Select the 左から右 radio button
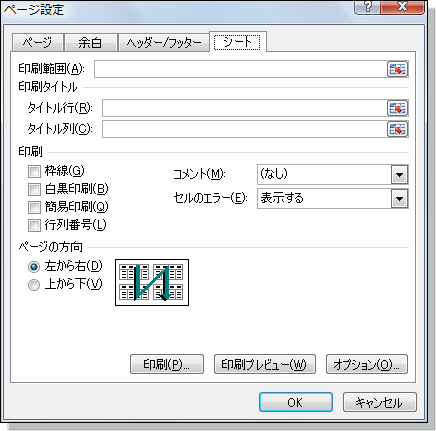The height and width of the screenshot is (431, 436). 34,267
